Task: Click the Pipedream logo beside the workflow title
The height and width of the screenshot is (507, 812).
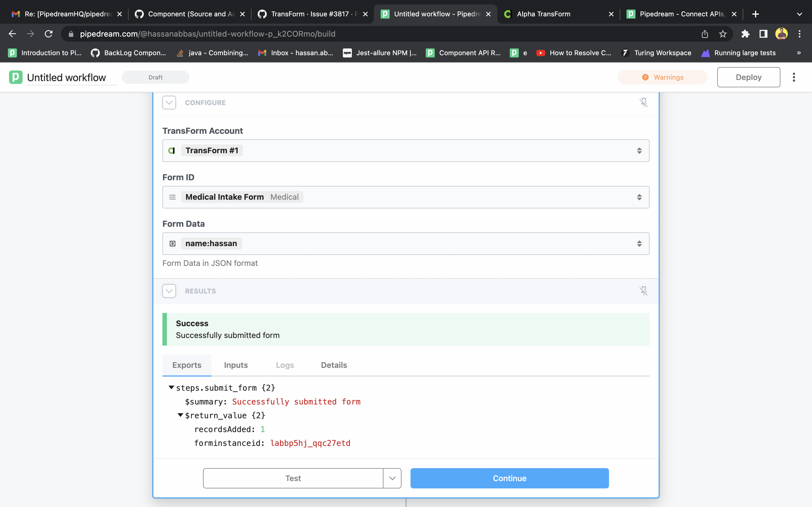Action: pos(16,77)
